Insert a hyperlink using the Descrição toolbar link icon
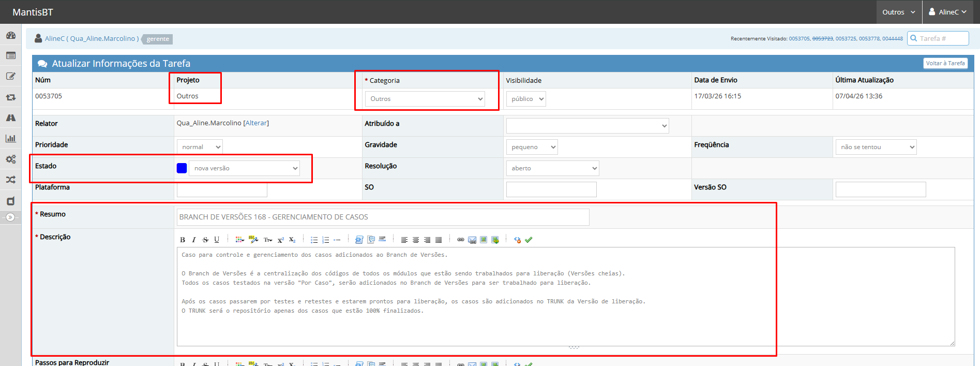The image size is (980, 366). click(x=460, y=240)
